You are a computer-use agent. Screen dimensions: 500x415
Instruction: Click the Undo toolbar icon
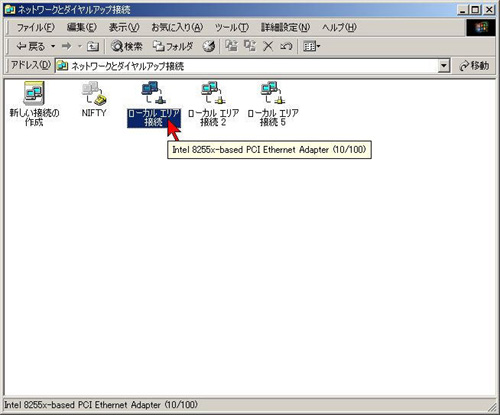(286, 46)
